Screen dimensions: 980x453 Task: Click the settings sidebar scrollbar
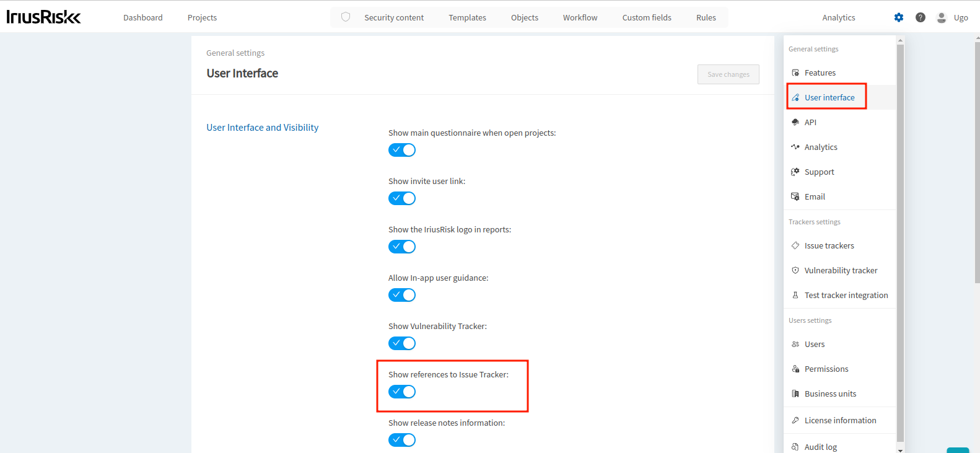click(x=901, y=242)
